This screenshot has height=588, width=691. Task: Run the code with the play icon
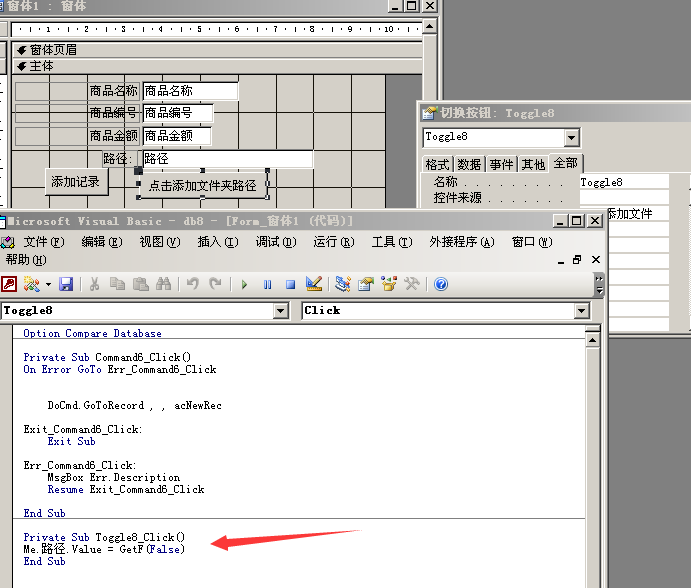tap(244, 284)
